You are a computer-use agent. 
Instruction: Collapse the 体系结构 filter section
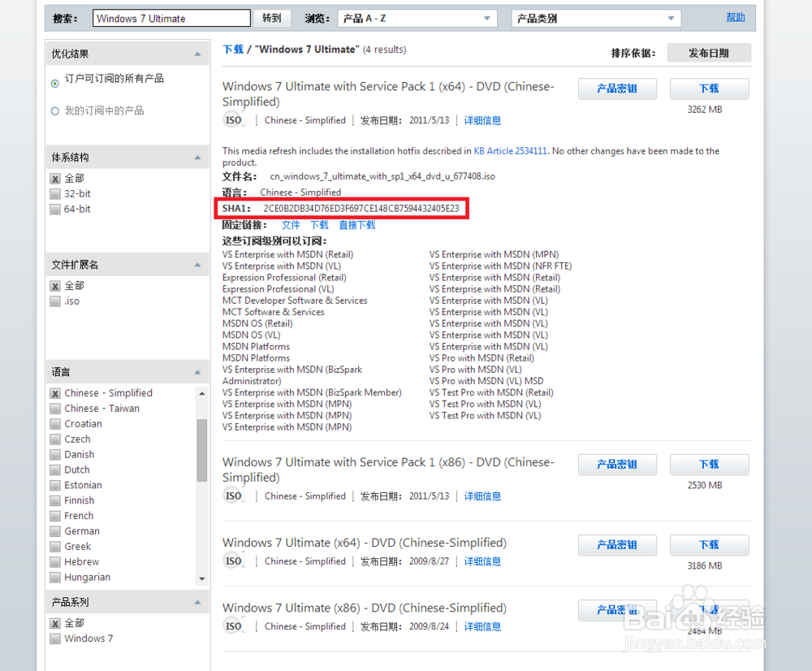pos(197,158)
